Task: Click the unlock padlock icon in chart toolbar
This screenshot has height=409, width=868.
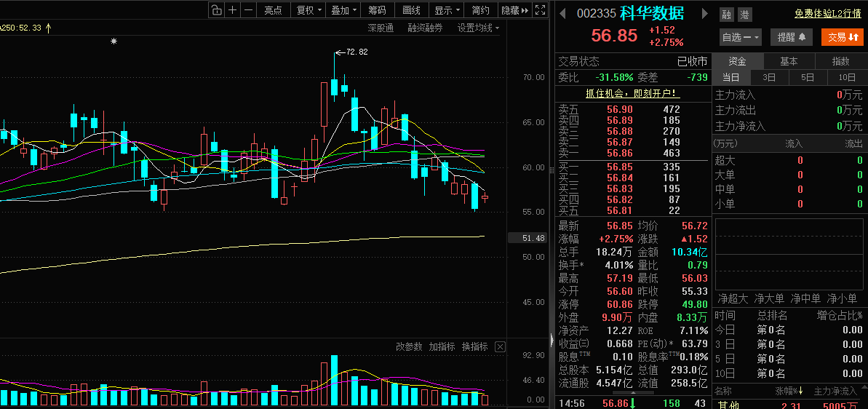Action: click(x=216, y=10)
